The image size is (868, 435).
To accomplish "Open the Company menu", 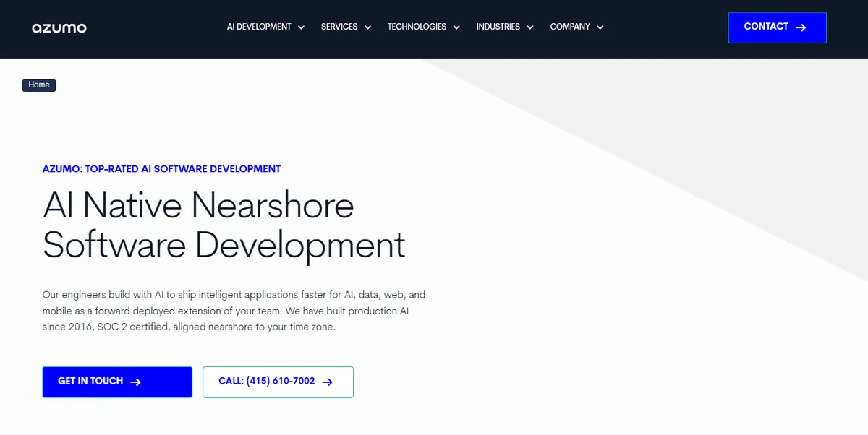I will pos(570,27).
